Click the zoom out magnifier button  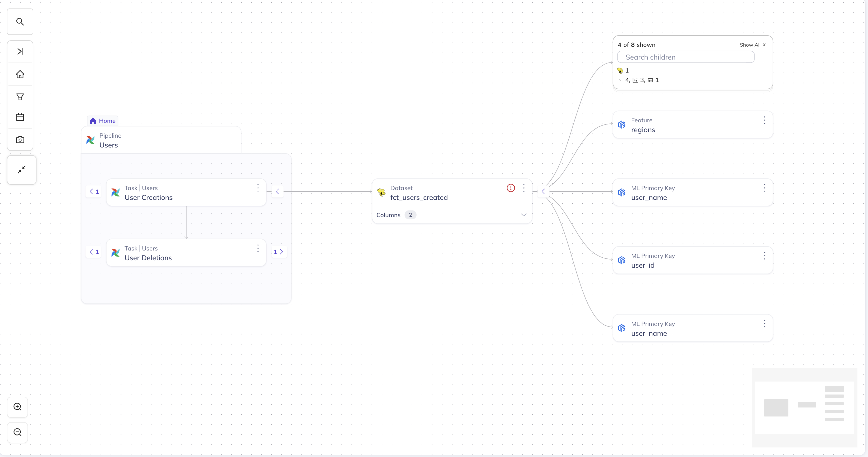17,432
